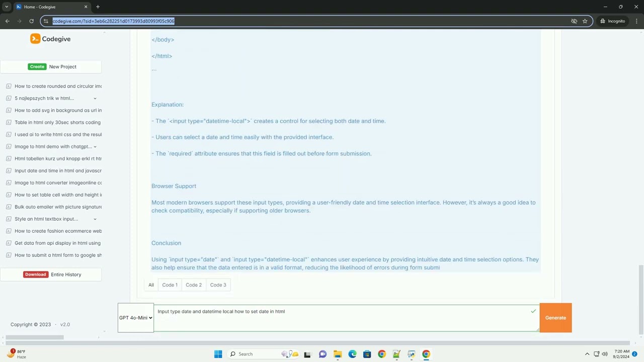Click the tracking protection eye icon in address bar

coord(574,21)
